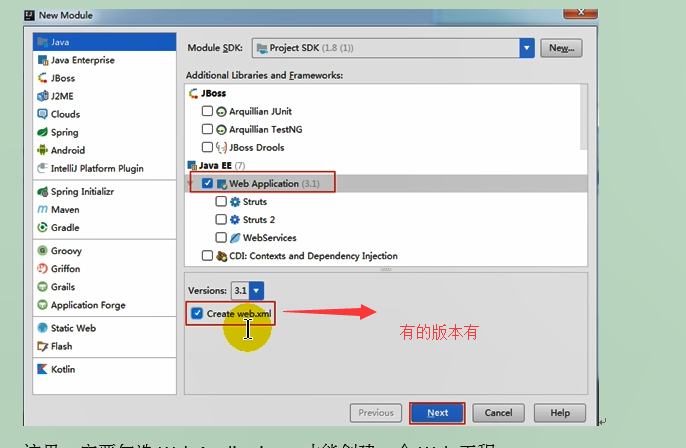Uncheck the Web Application checkbox
686x448 pixels.
coord(207,183)
